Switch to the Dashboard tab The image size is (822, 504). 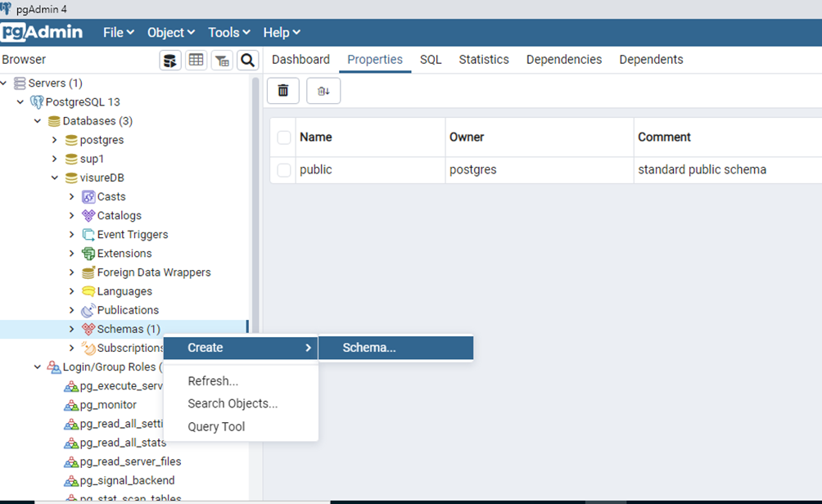tap(301, 60)
